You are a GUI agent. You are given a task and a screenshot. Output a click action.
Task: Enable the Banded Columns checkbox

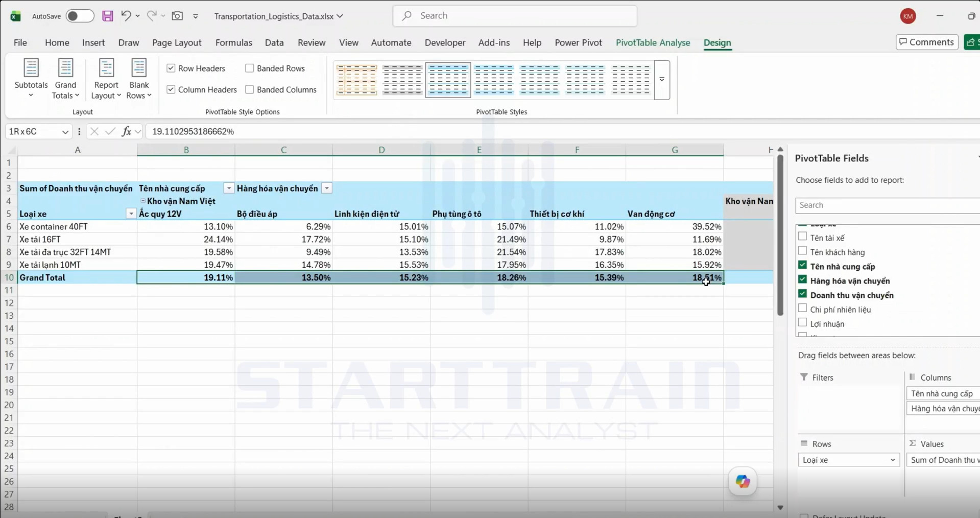249,89
